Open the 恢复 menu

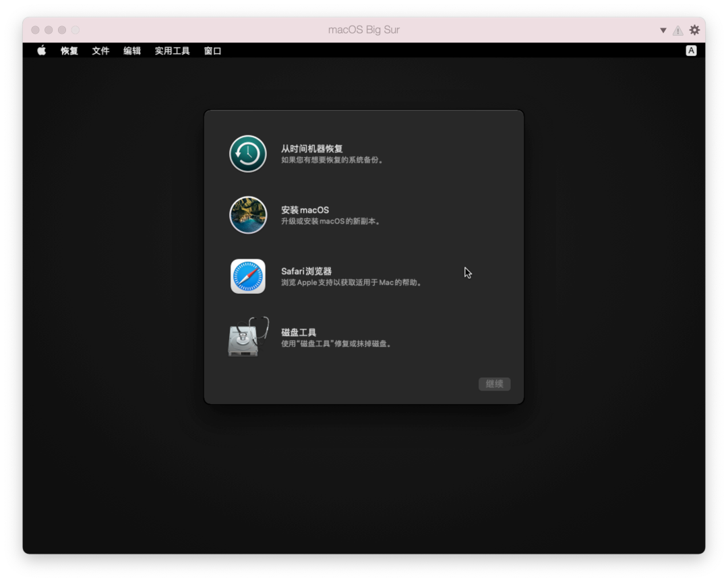click(x=68, y=51)
